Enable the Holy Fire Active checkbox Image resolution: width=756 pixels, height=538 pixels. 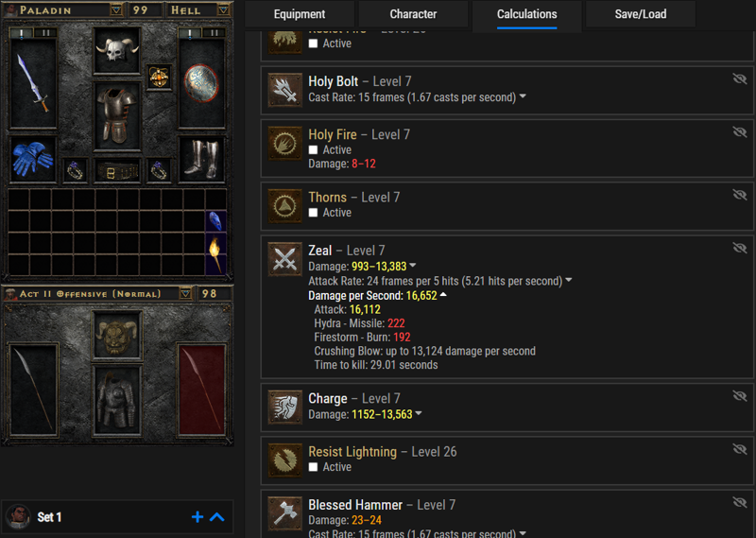coord(314,150)
